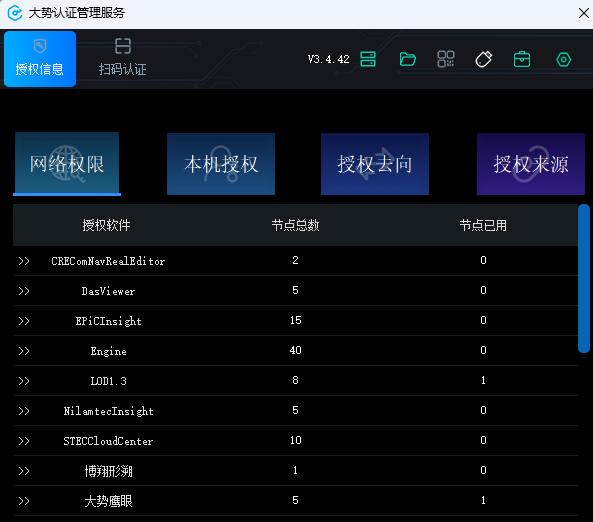
Task: Select the 授权来源 card
Action: [531, 164]
